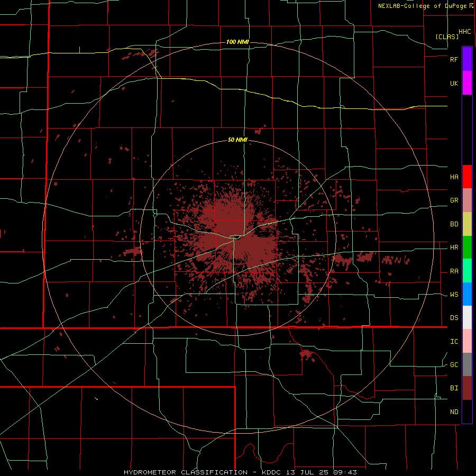476x476 pixels.
Task: Select the pink GR legend color
Action: pos(467,200)
